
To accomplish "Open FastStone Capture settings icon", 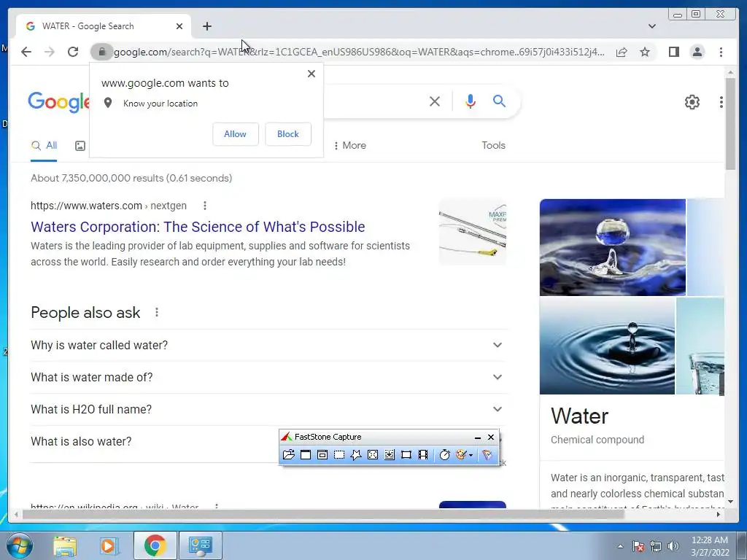I will pyautogui.click(x=487, y=455).
